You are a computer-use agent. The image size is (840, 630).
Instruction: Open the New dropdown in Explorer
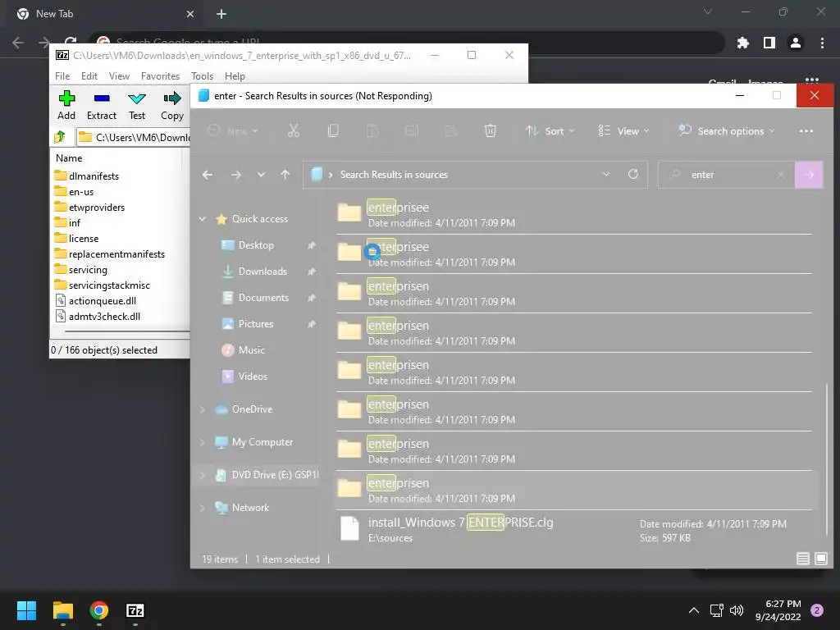click(233, 130)
